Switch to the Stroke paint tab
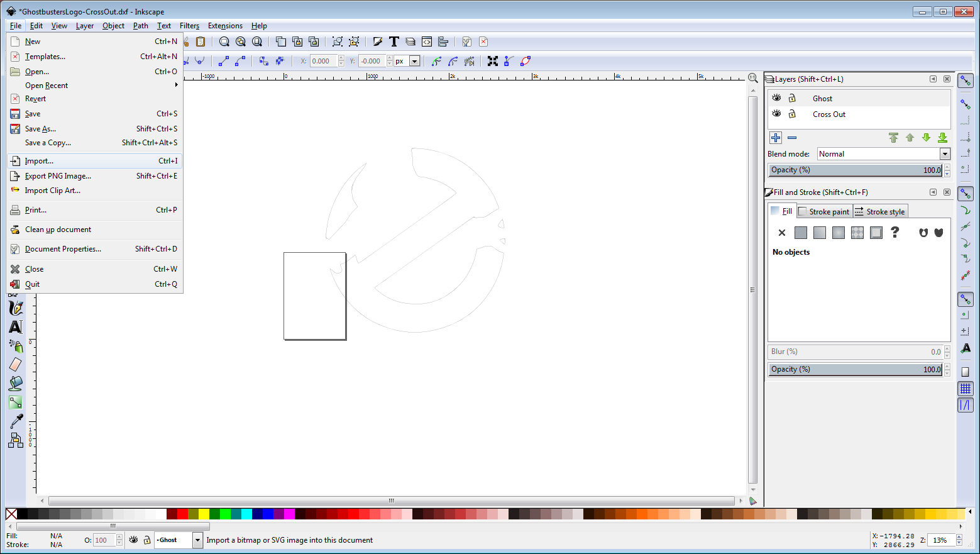This screenshot has height=554, width=980. pos(824,211)
